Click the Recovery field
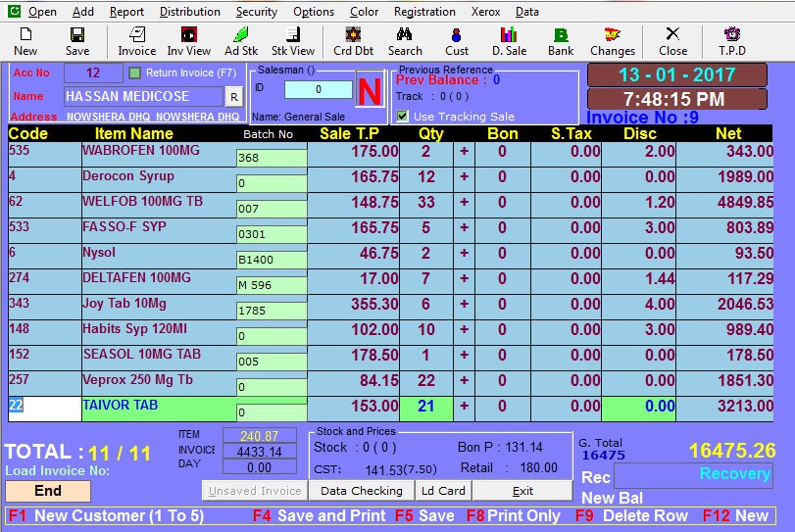Screen dimensions: 795x532 [x=694, y=475]
